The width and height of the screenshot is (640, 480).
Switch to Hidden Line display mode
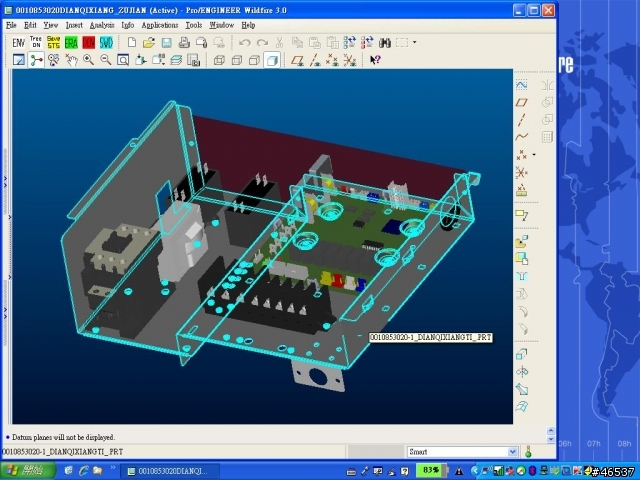pyautogui.click(x=237, y=60)
